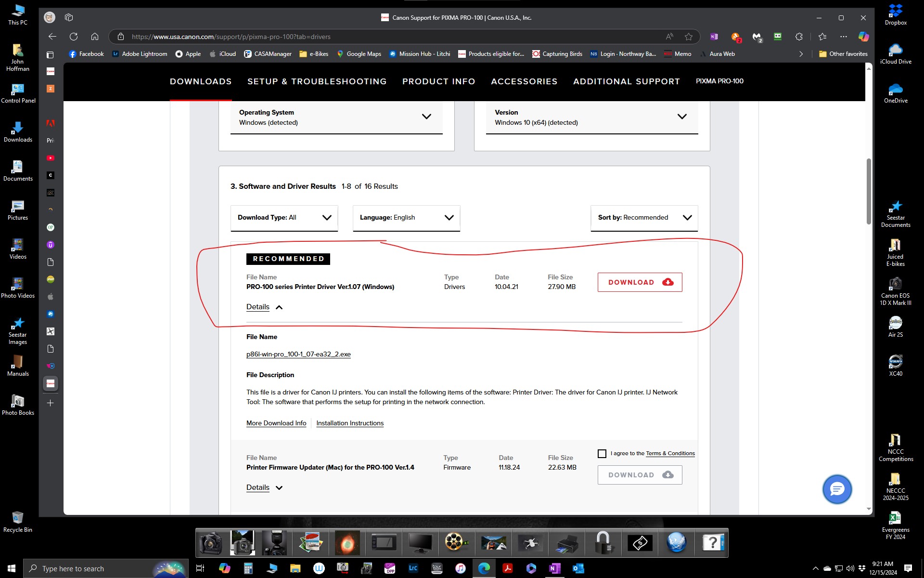
Task: Open the Canon support chat bubble
Action: [x=837, y=489]
